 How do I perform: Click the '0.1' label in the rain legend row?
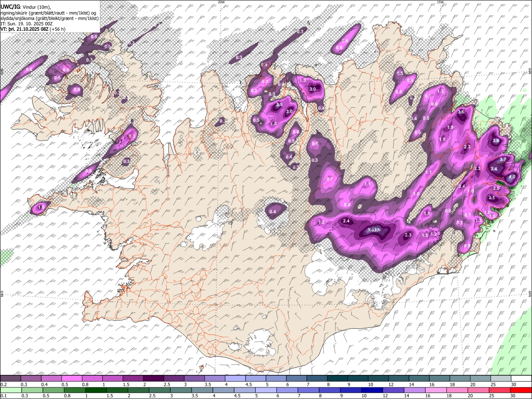[x=4, y=396]
